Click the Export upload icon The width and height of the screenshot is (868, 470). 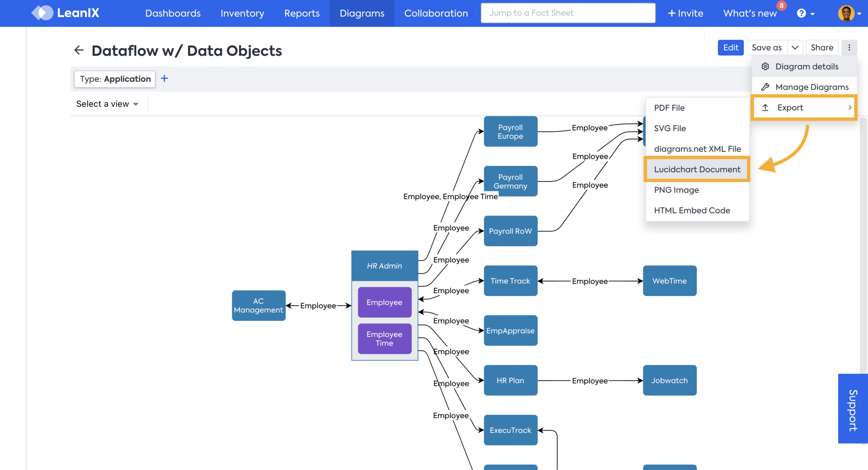click(x=765, y=107)
